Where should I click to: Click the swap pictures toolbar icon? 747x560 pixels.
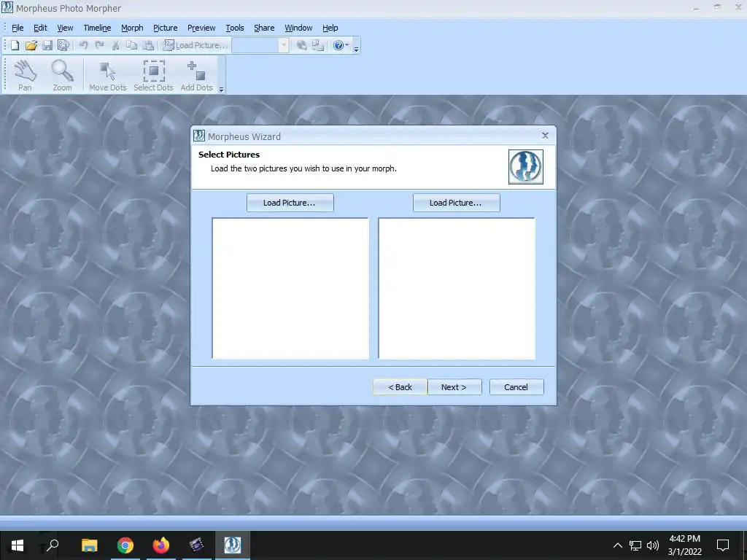318,45
